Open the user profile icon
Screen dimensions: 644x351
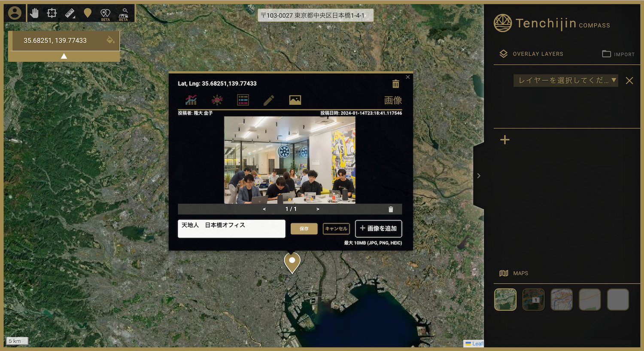15,12
